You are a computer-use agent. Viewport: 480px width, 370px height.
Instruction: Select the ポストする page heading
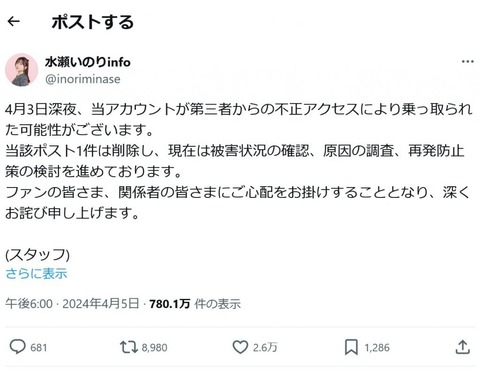pos(92,22)
